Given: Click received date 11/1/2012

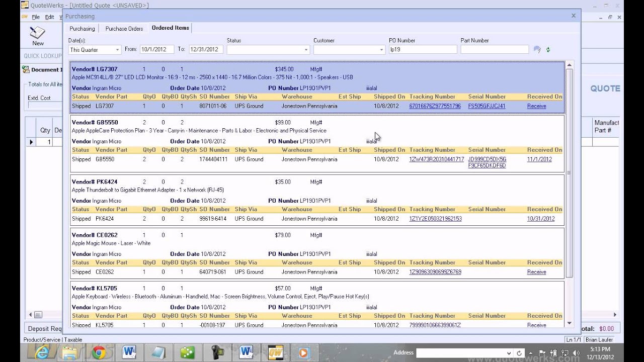Looking at the screenshot, I should (539, 159).
